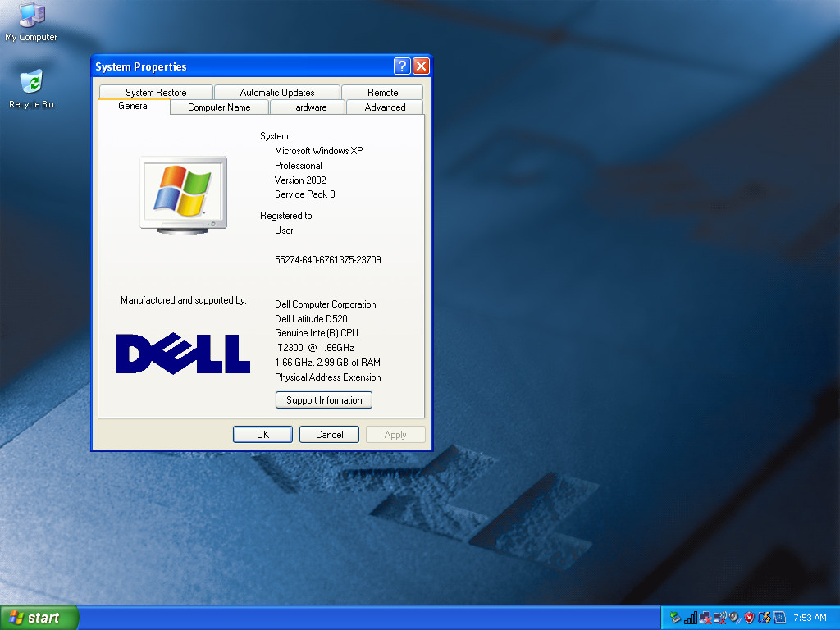Switch to the Hardware tab

(308, 107)
